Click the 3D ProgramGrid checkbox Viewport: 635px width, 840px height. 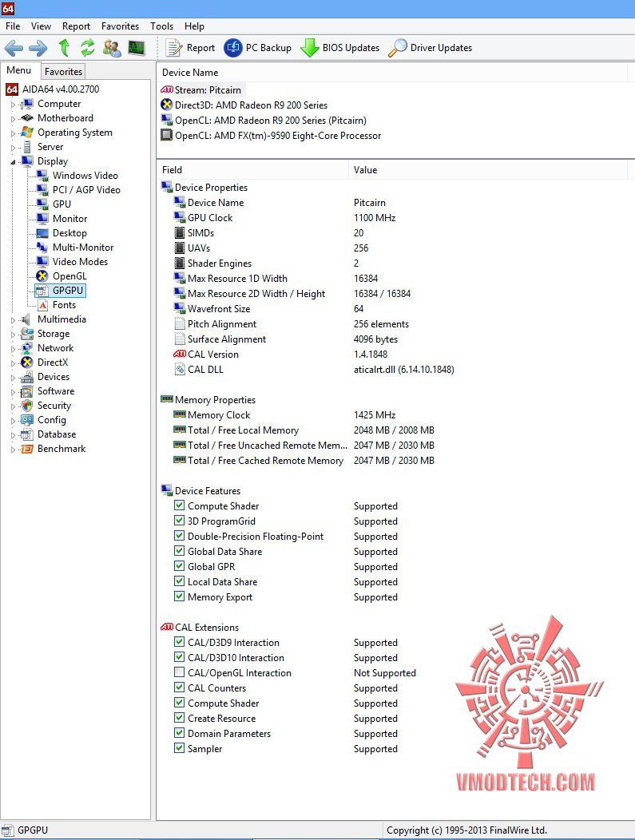click(180, 520)
